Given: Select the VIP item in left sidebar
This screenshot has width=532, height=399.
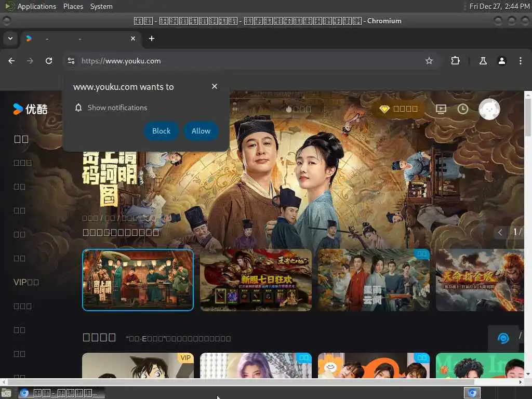Looking at the screenshot, I should (x=26, y=282).
